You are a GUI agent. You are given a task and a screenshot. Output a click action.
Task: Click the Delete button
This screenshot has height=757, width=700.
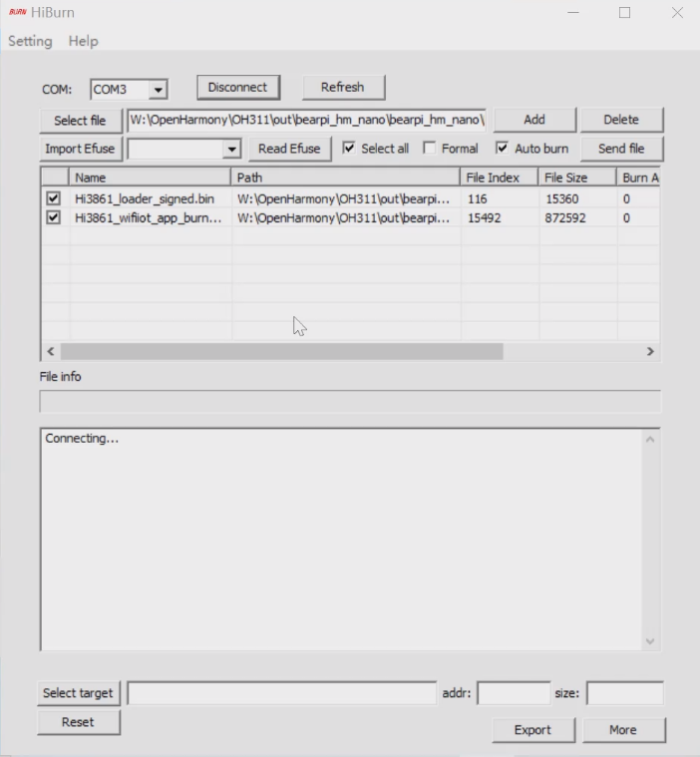[621, 120]
